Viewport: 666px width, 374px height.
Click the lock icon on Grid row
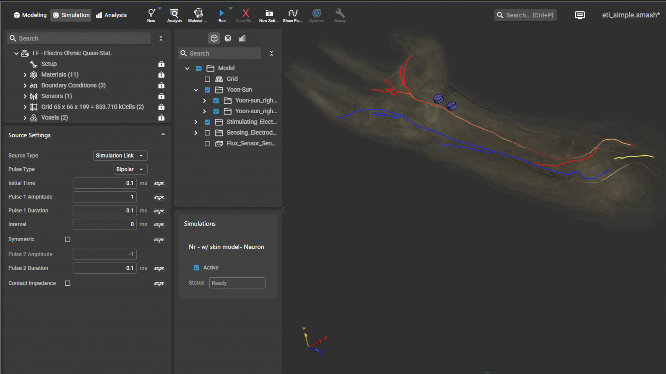click(161, 107)
